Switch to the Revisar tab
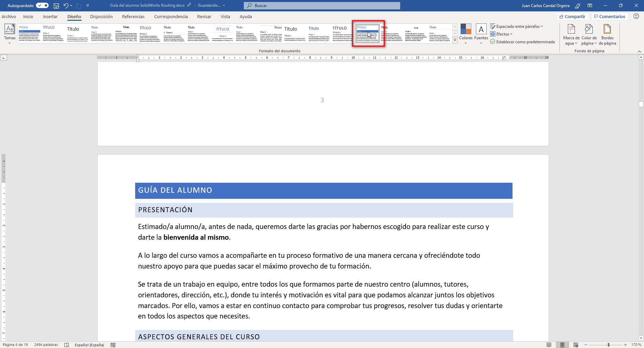The height and width of the screenshot is (348, 644). click(204, 16)
